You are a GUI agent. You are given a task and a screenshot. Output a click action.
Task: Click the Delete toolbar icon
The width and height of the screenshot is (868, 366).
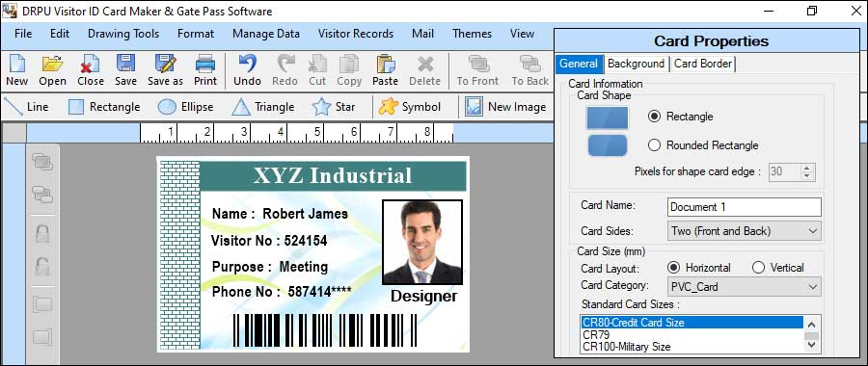coord(424,70)
